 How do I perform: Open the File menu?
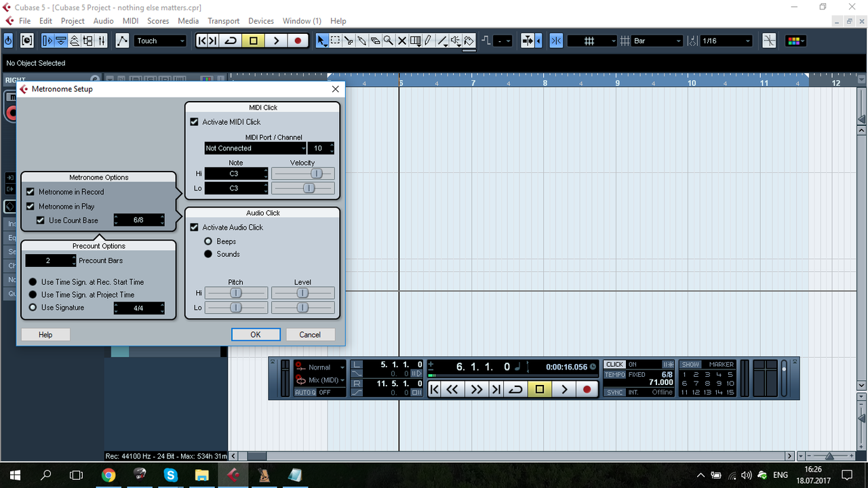click(x=24, y=21)
